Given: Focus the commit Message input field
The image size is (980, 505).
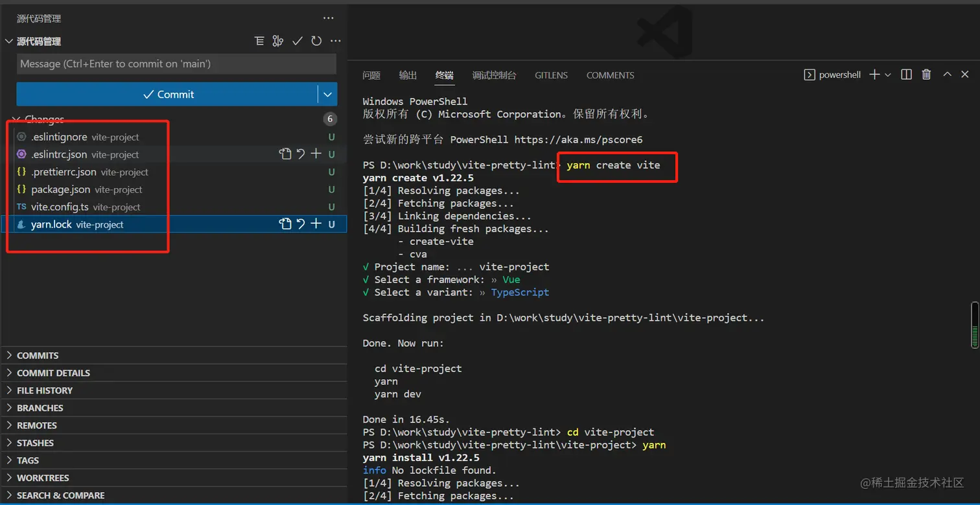Looking at the screenshot, I should point(176,64).
